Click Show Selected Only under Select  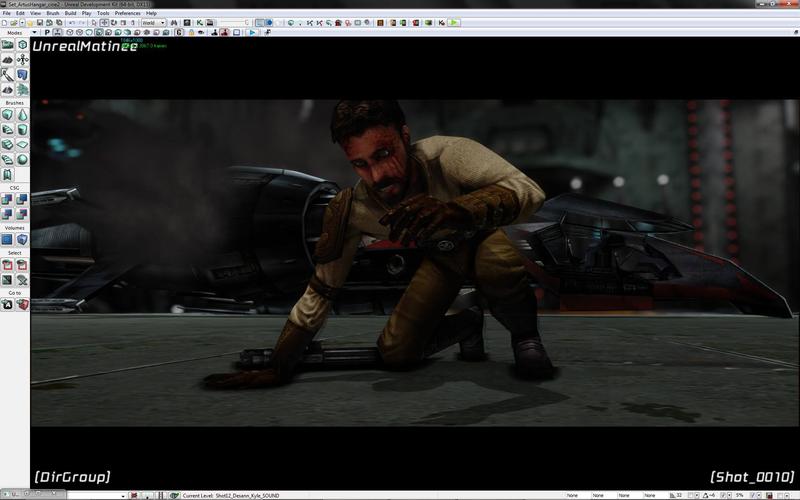point(8,264)
